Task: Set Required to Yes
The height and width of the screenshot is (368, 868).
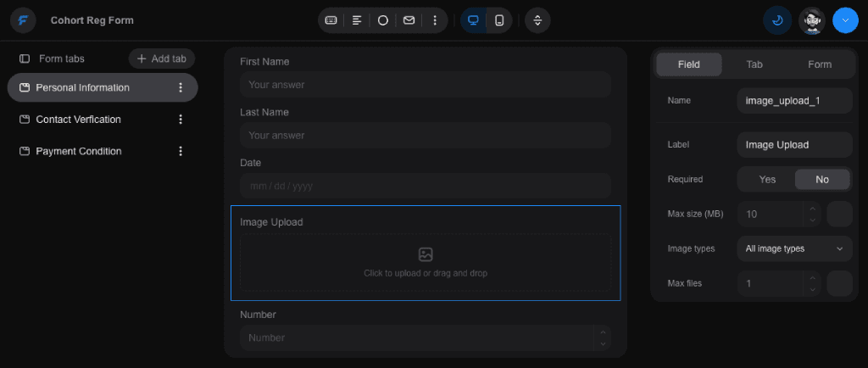Action: (x=767, y=179)
